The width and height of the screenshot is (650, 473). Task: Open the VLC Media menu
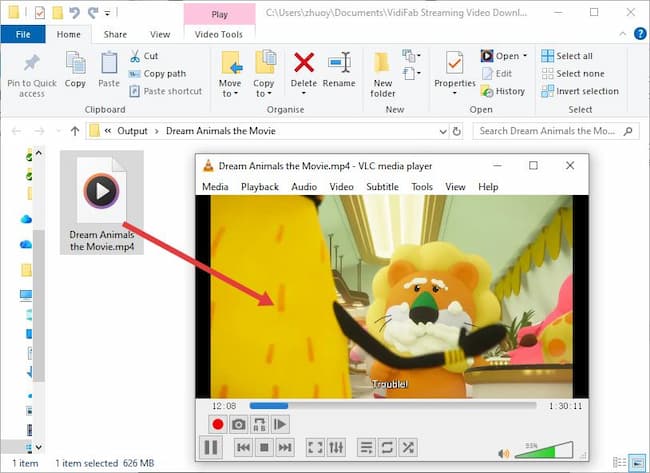coord(215,187)
